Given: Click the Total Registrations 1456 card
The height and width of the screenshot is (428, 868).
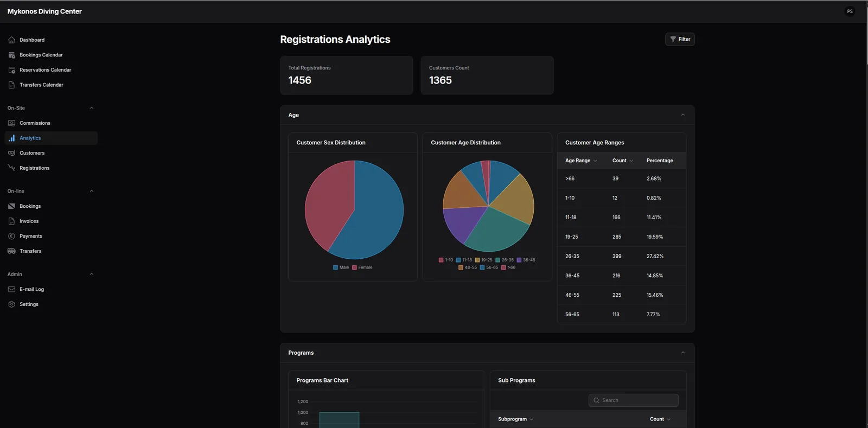Looking at the screenshot, I should point(347,75).
